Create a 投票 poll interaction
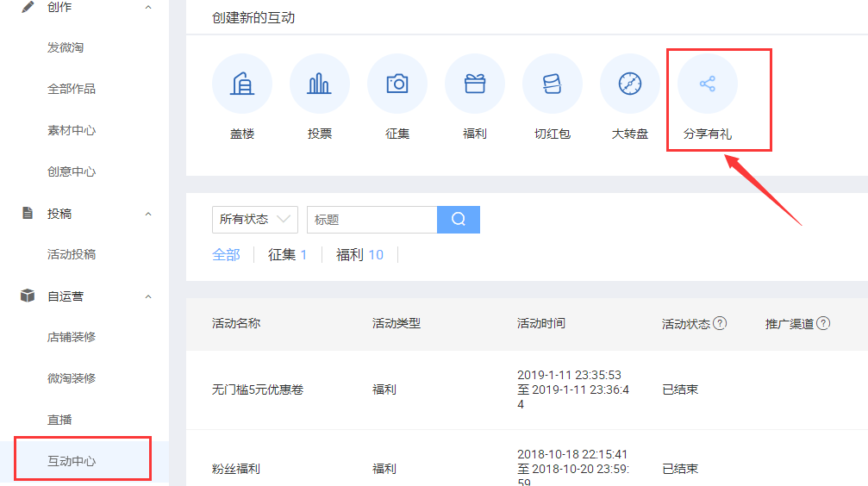This screenshot has height=486, width=868. (320, 84)
